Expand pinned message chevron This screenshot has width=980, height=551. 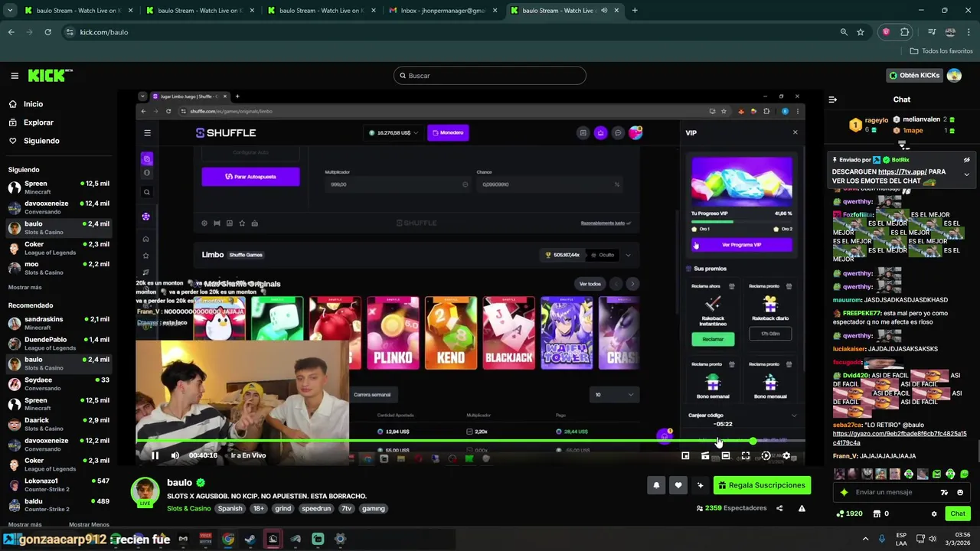[x=966, y=174]
